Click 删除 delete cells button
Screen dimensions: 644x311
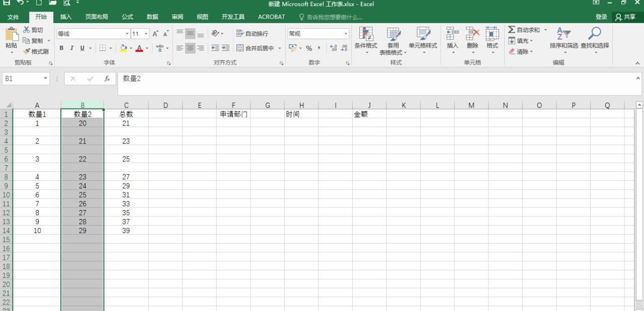[x=472, y=39]
